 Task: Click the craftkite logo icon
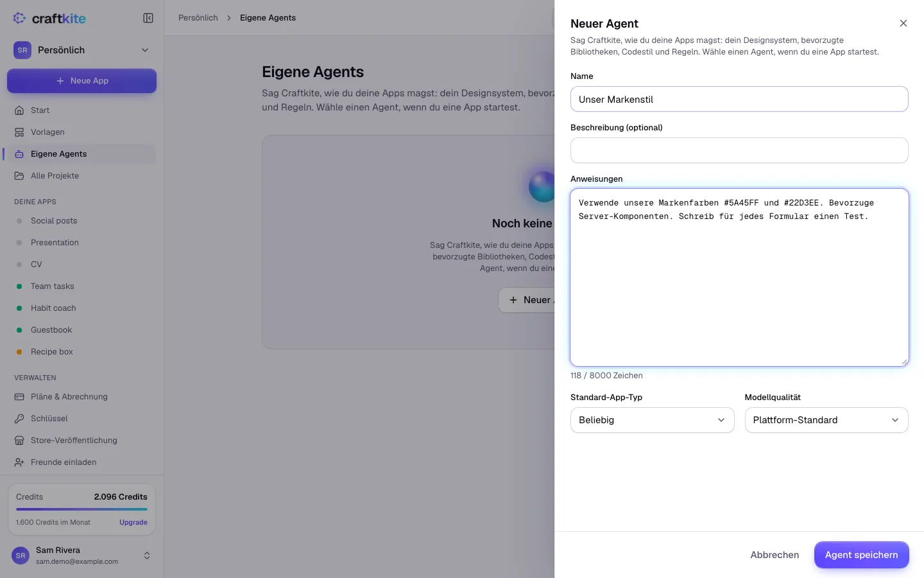coord(20,18)
